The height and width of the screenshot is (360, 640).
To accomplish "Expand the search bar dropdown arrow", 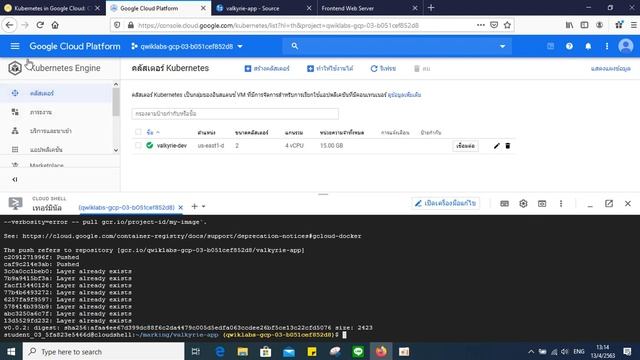I will point(502,46).
